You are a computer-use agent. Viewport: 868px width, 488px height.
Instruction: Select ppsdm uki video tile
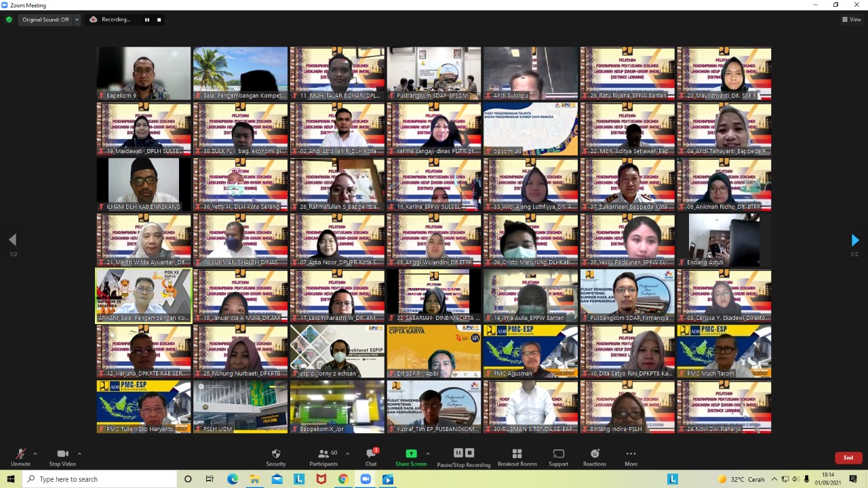click(x=531, y=129)
